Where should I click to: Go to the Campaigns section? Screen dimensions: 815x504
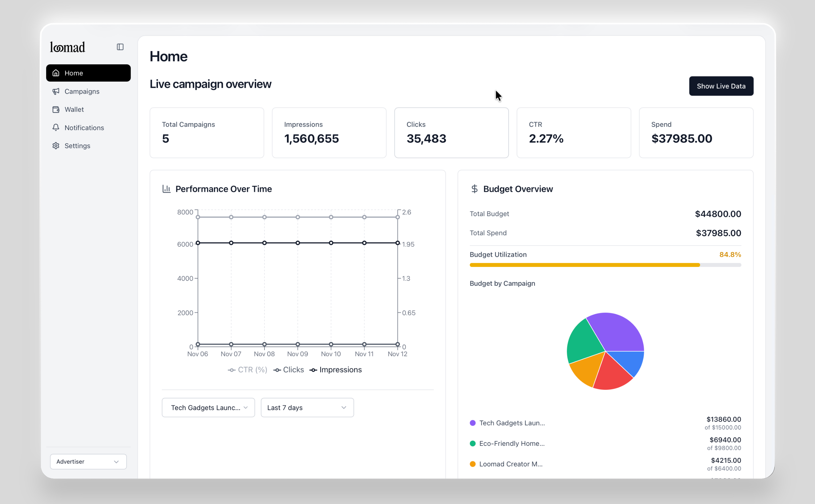point(81,91)
